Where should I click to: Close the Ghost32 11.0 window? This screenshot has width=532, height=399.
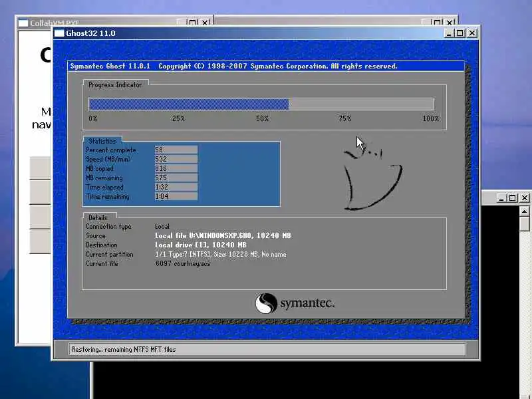click(472, 33)
